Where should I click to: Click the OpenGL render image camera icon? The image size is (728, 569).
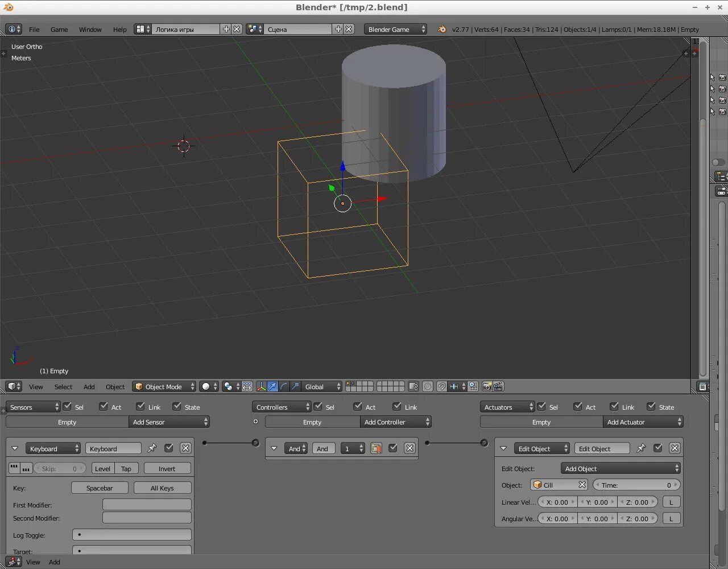pos(487,387)
